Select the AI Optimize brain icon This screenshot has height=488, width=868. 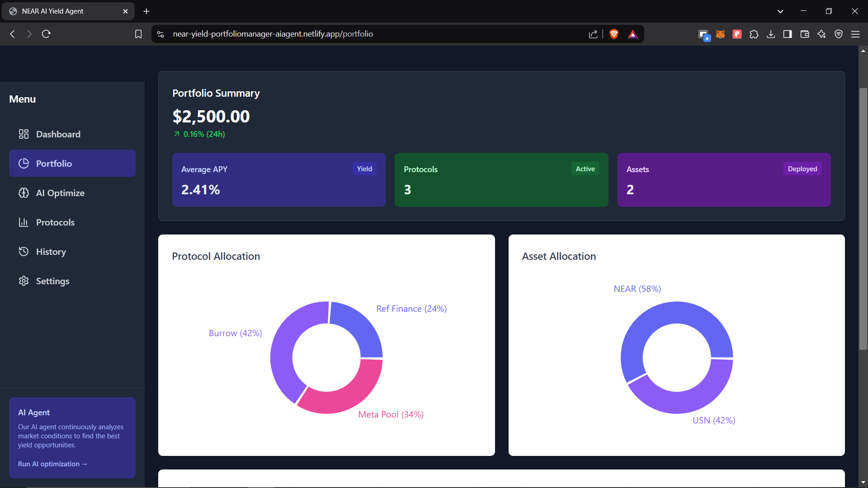pyautogui.click(x=24, y=193)
